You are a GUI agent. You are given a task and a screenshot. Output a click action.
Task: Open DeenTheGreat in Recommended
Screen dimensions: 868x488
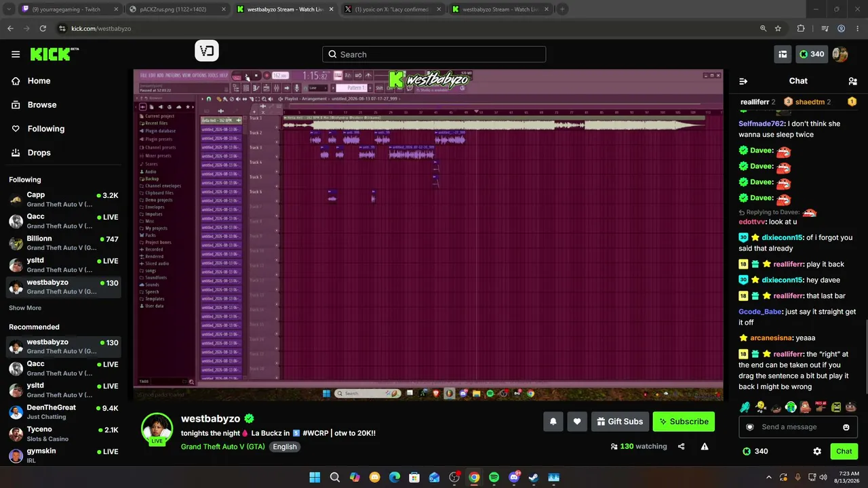(x=64, y=412)
